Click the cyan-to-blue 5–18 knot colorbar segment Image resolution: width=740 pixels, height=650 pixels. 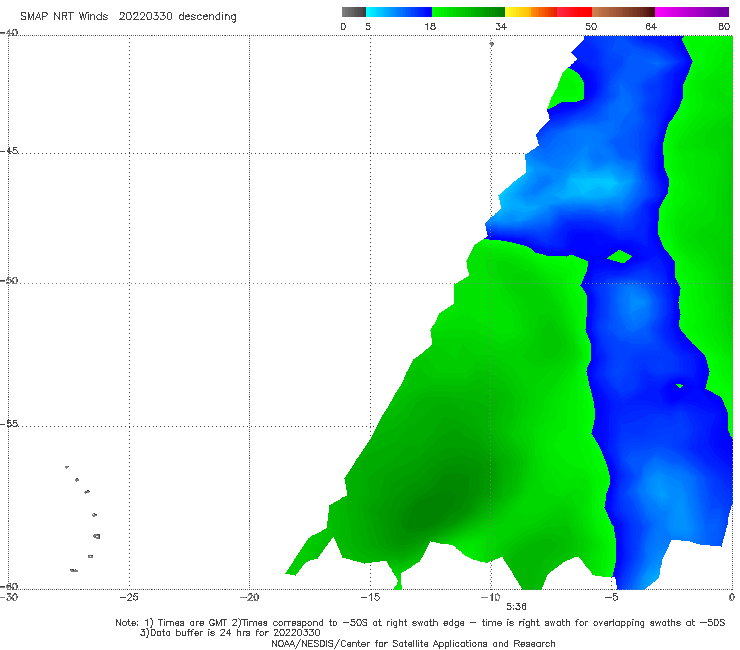point(399,12)
